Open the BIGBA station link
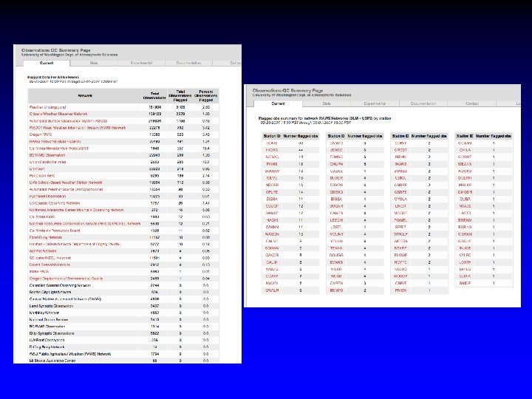 pyautogui.click(x=336, y=199)
